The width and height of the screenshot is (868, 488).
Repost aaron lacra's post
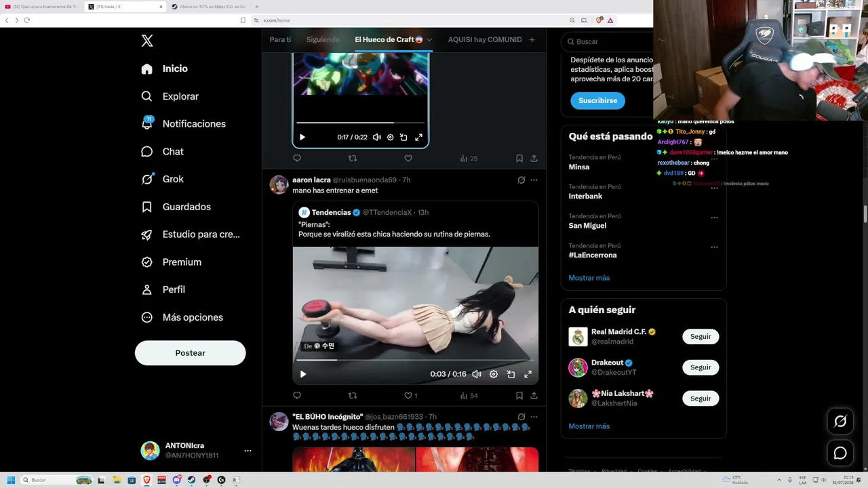pos(353,396)
